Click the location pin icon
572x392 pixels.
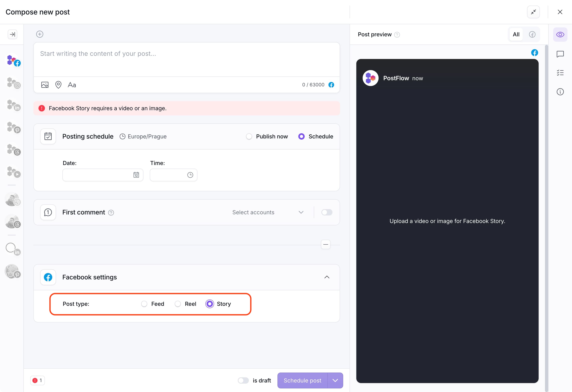(58, 85)
